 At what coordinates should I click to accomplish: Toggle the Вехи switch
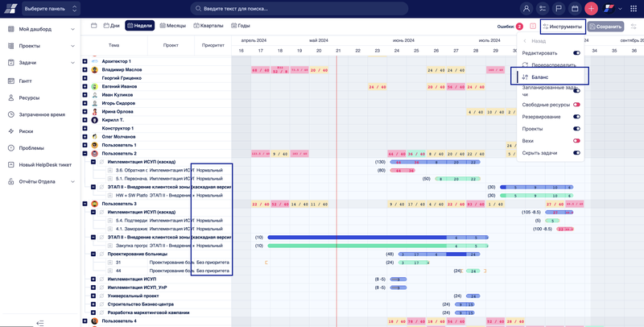(x=576, y=140)
